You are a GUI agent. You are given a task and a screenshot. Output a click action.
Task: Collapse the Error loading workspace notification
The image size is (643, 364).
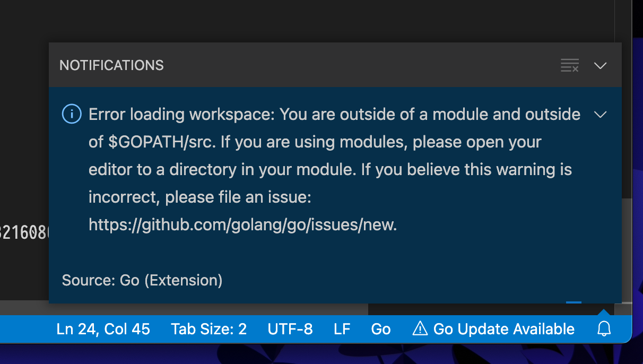[x=600, y=115]
